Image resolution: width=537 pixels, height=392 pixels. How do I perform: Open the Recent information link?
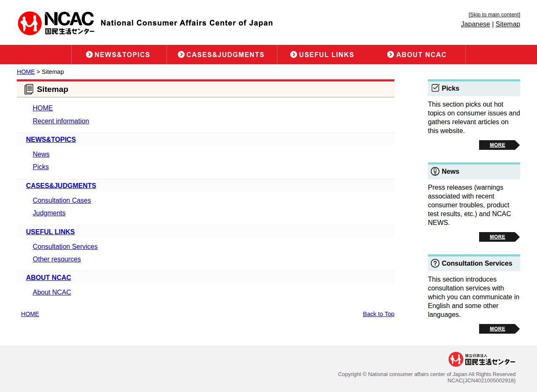61,121
